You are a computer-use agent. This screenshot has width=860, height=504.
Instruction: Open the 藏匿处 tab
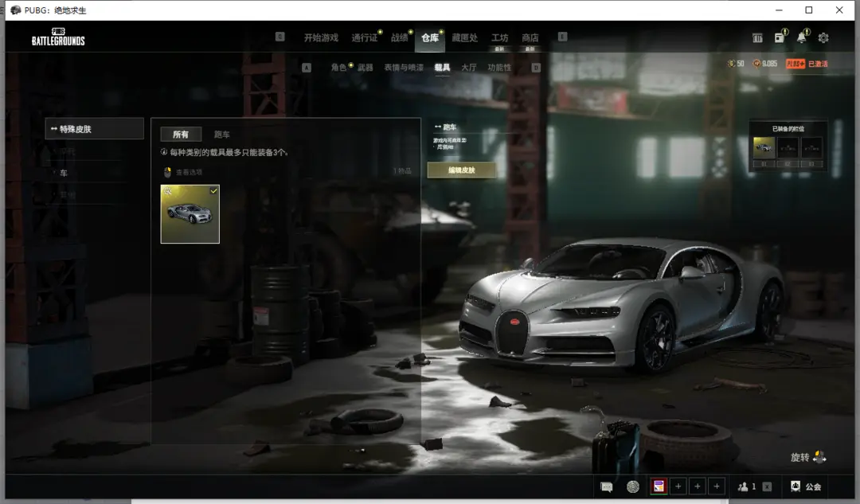click(x=464, y=37)
